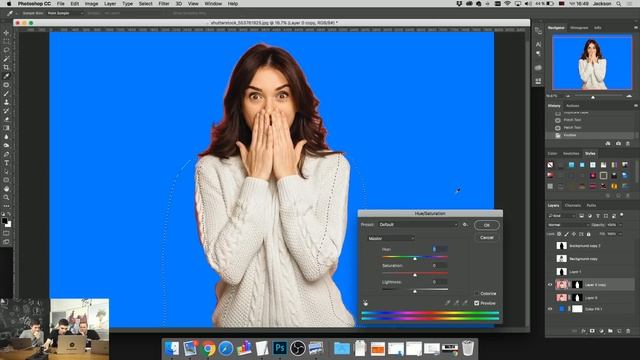Select the Hand tool
This screenshot has width=640, height=360.
point(6,189)
